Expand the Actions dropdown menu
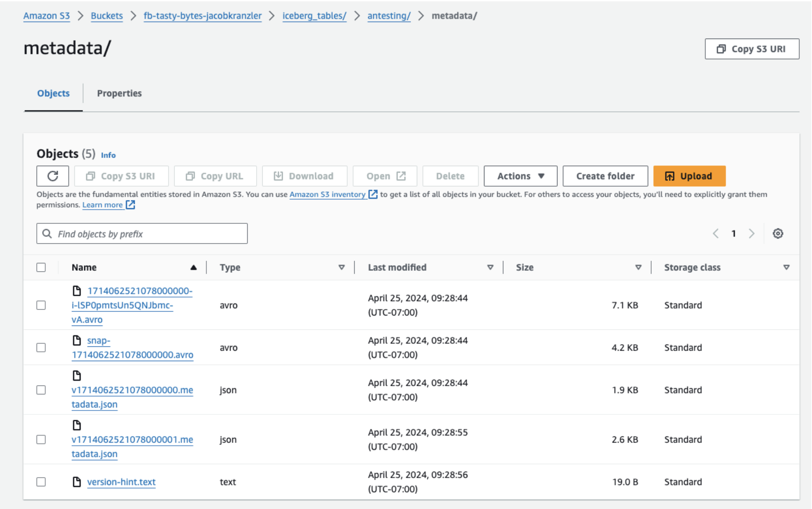This screenshot has width=812, height=509. coord(519,175)
